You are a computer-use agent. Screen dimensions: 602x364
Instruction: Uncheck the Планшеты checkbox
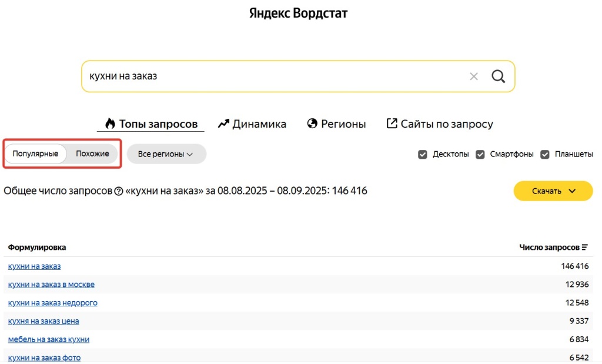(x=545, y=154)
